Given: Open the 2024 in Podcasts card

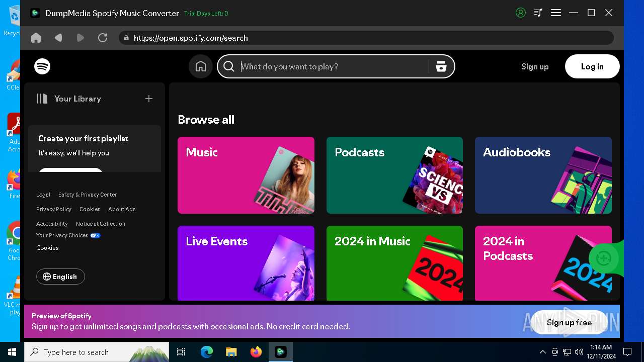Looking at the screenshot, I should (543, 263).
